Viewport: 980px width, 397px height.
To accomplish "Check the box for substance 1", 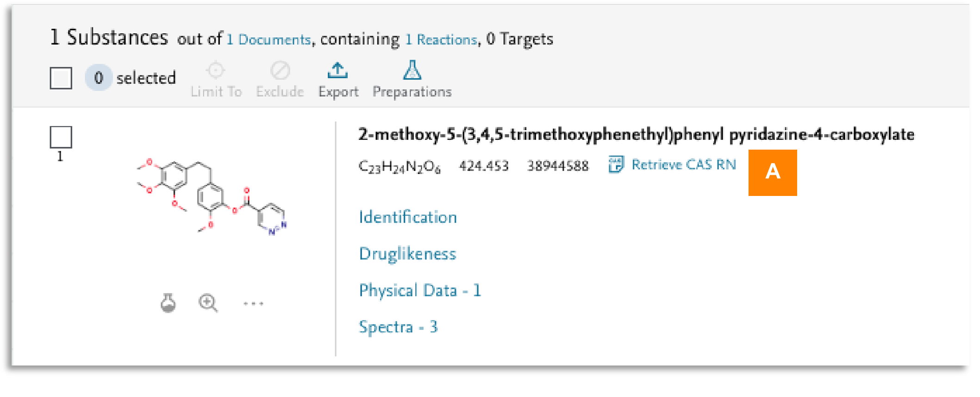I will coord(61,137).
